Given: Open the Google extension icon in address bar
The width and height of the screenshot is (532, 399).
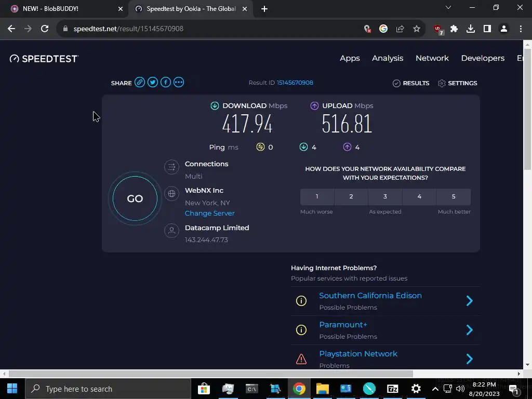Looking at the screenshot, I should point(383,29).
